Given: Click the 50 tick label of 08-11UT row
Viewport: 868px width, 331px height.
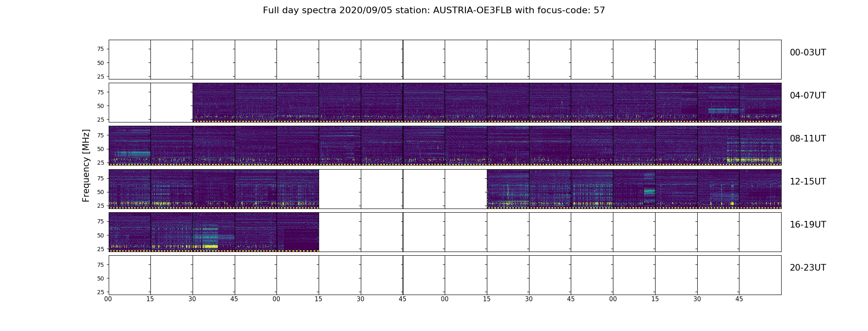Looking at the screenshot, I should point(100,149).
